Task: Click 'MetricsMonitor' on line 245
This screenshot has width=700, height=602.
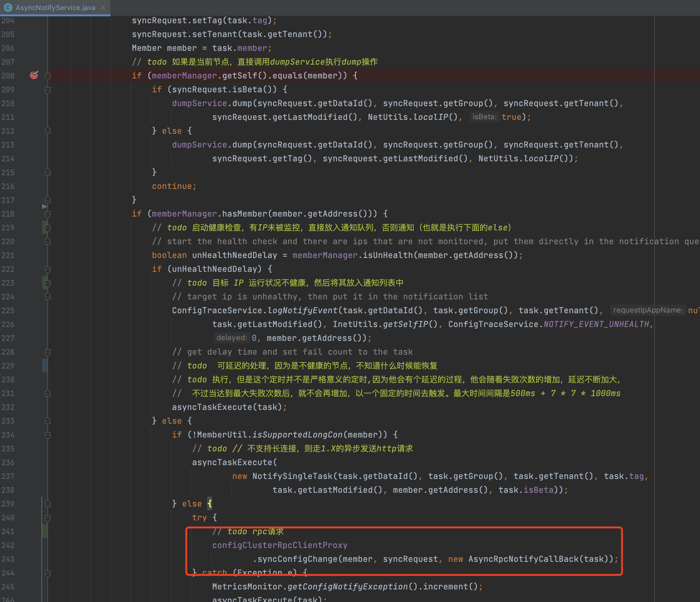Action: tap(247, 586)
